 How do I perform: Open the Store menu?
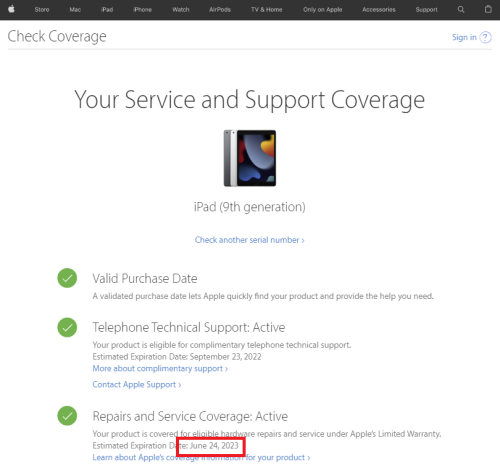(42, 10)
